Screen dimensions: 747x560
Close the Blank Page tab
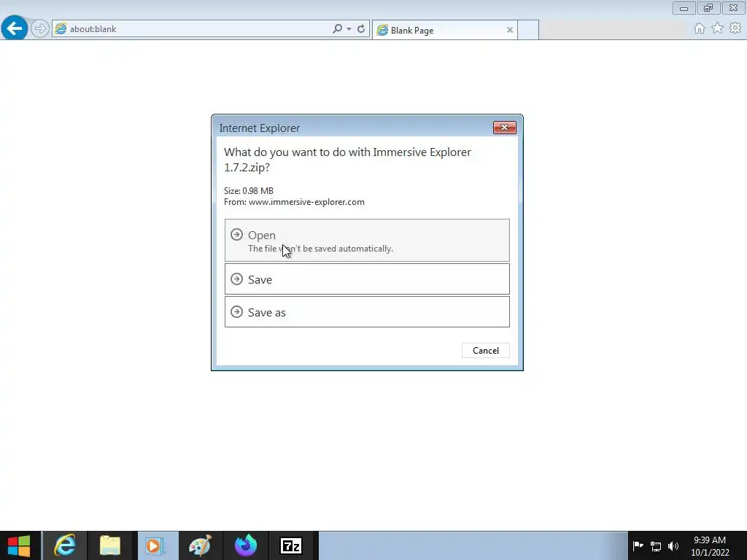(x=510, y=30)
